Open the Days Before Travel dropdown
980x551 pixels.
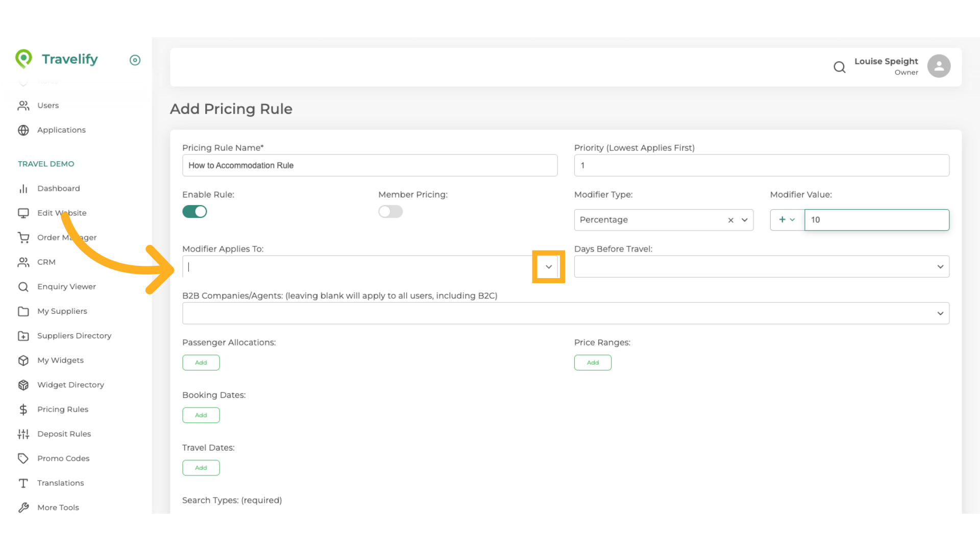click(x=940, y=267)
